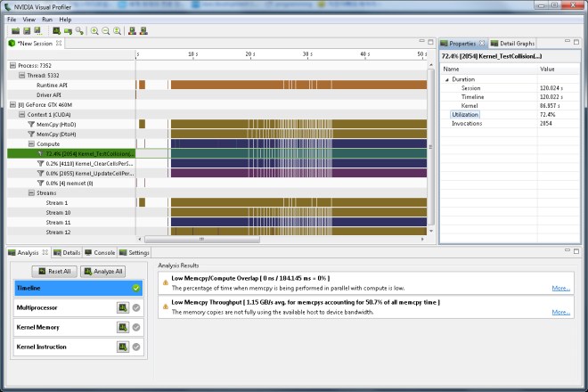Click the Save As floppy icon with dots
This screenshot has height=392, width=588.
point(38,31)
